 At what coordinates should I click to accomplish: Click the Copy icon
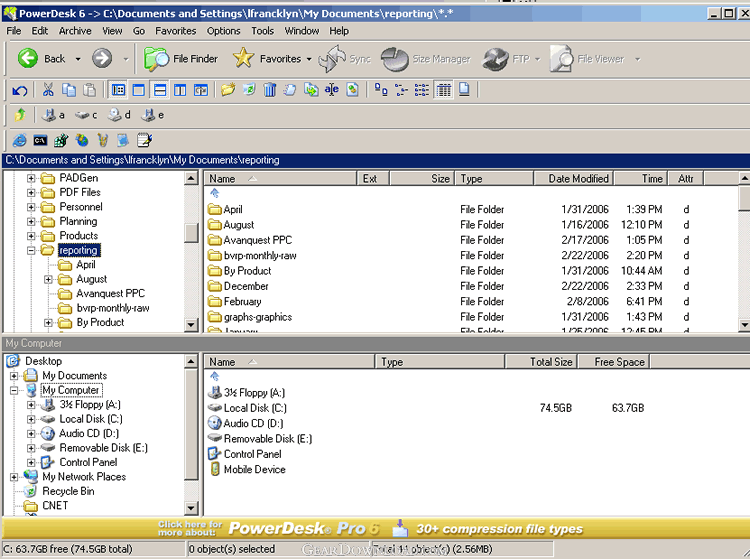pyautogui.click(x=69, y=90)
